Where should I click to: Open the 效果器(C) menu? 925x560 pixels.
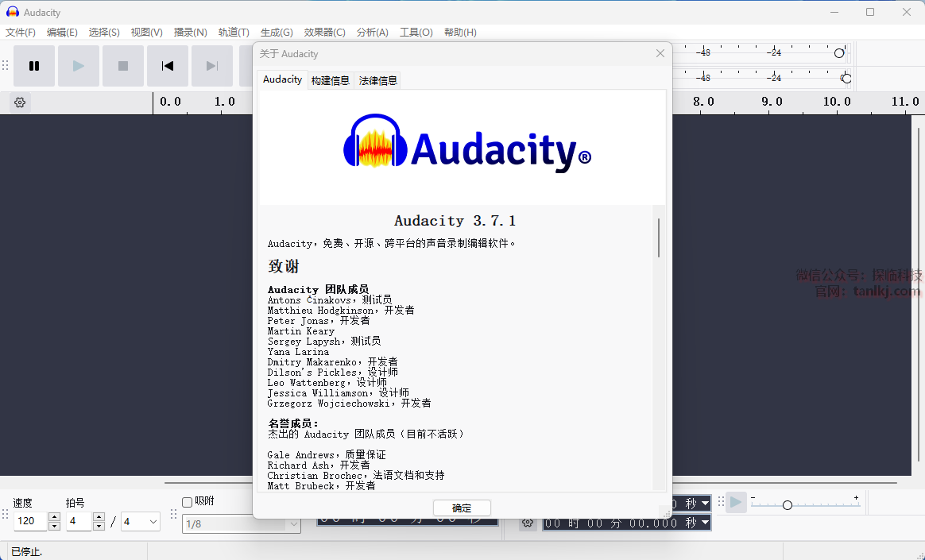coord(324,33)
